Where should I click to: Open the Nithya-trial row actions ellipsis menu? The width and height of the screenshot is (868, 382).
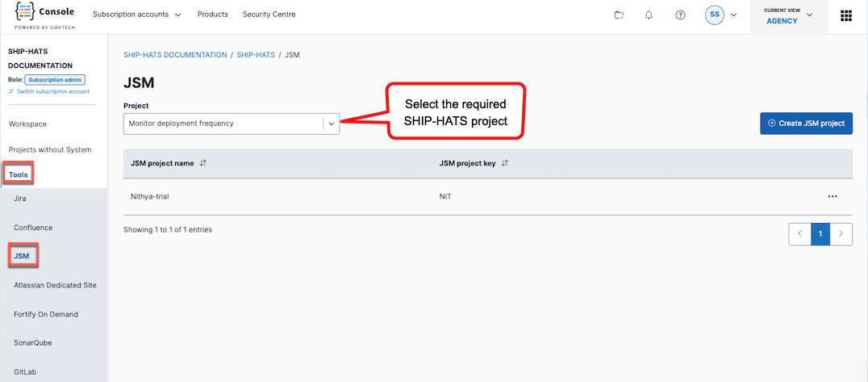(833, 196)
